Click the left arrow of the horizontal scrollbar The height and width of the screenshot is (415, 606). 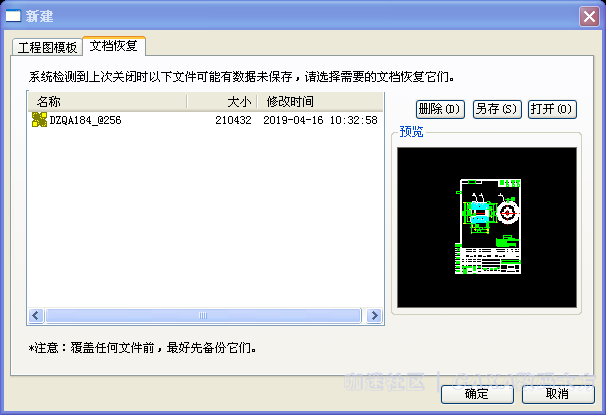click(36, 316)
